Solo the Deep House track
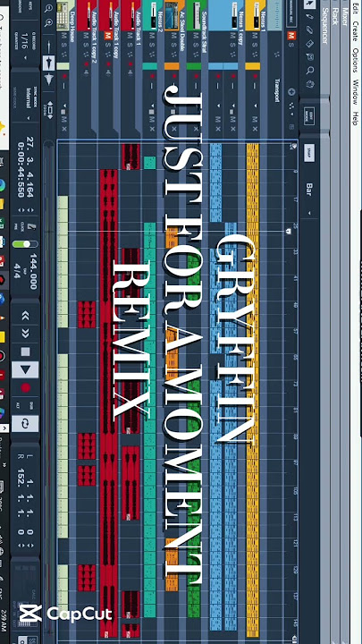 click(63, 45)
